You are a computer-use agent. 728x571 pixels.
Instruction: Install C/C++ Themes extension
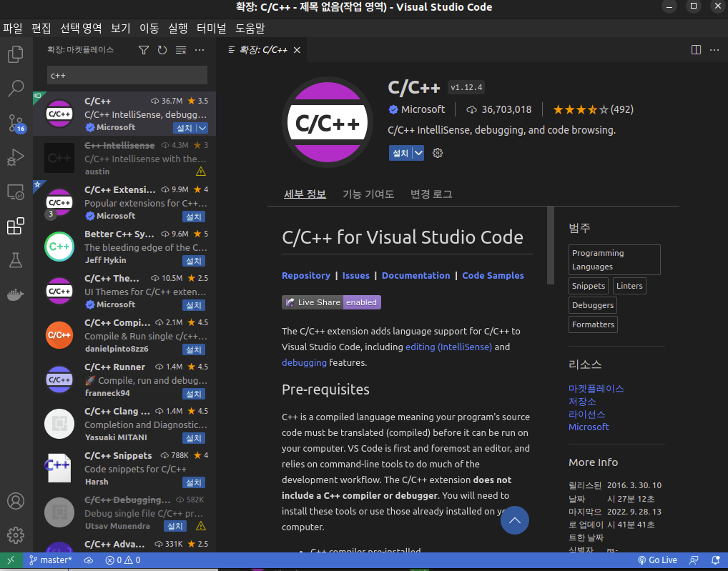(194, 305)
